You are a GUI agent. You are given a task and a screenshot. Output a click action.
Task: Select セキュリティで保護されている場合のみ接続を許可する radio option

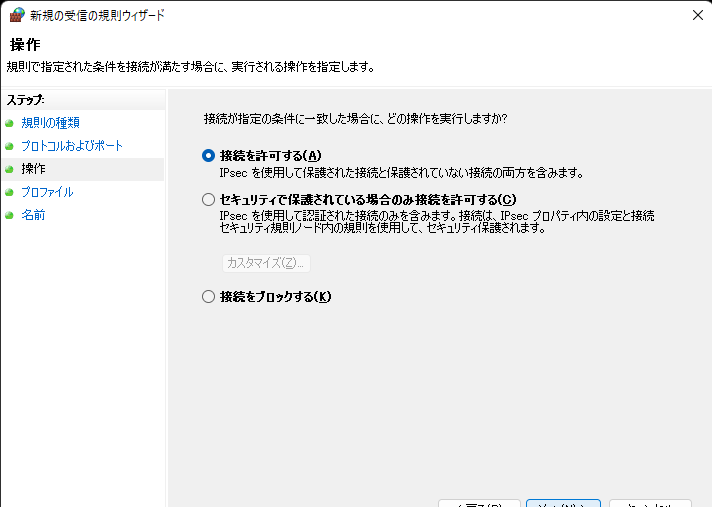[x=208, y=199]
